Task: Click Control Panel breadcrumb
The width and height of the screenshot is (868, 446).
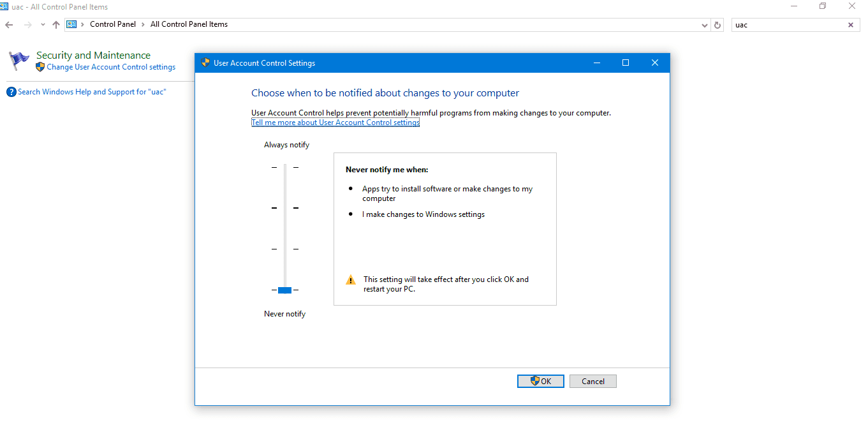Action: tap(113, 24)
